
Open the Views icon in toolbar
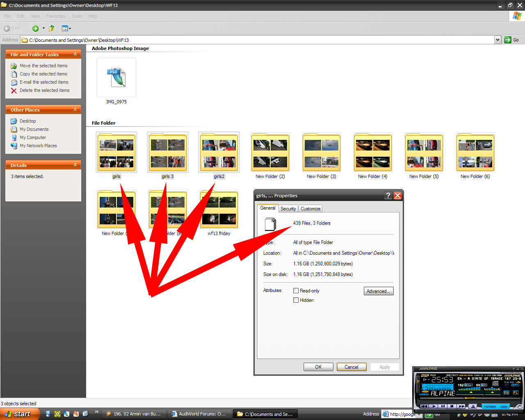[x=65, y=28]
